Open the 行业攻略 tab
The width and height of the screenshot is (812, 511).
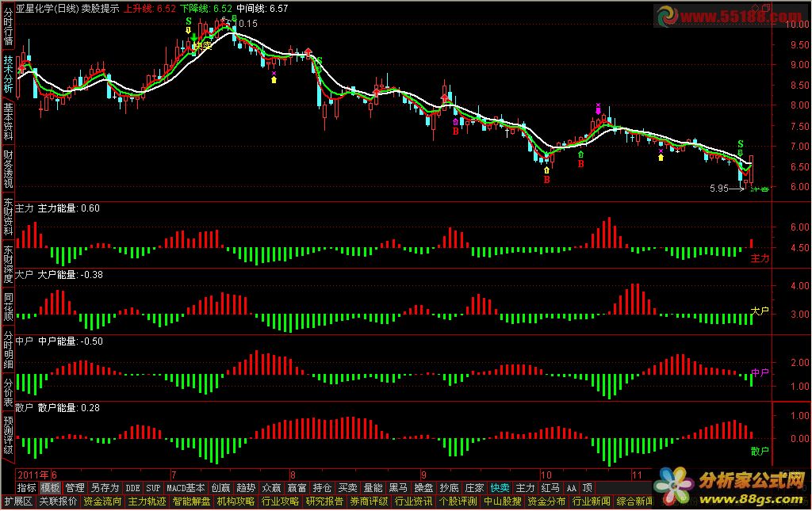(280, 501)
